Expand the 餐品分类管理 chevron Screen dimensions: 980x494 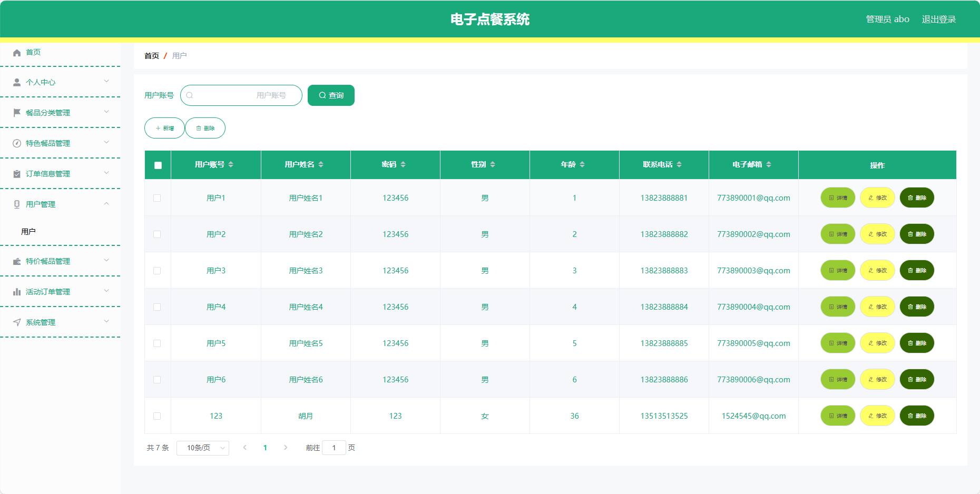coord(106,112)
